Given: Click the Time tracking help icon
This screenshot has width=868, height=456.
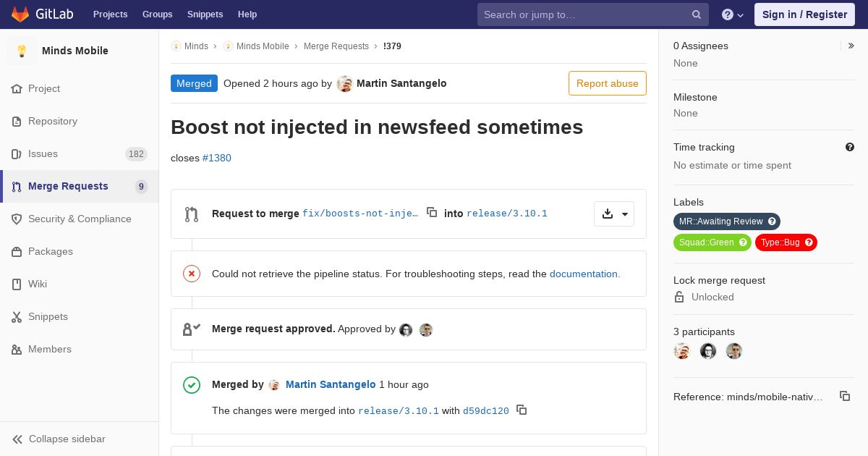Looking at the screenshot, I should point(850,147).
